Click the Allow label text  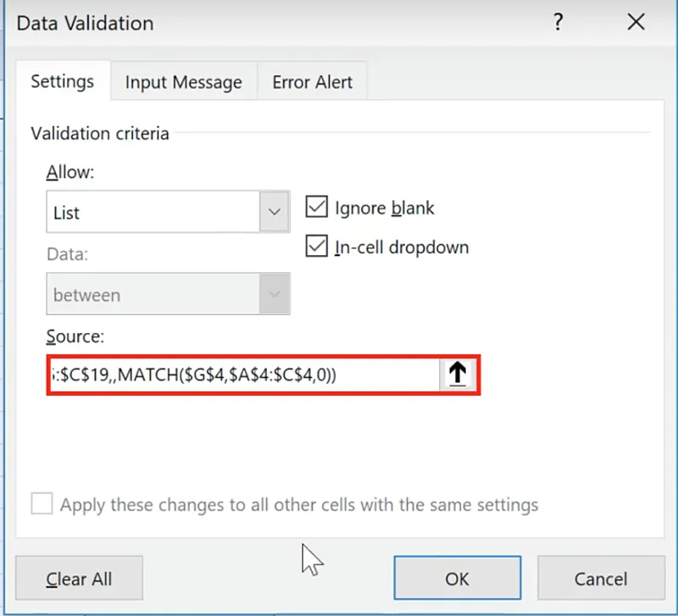point(69,172)
